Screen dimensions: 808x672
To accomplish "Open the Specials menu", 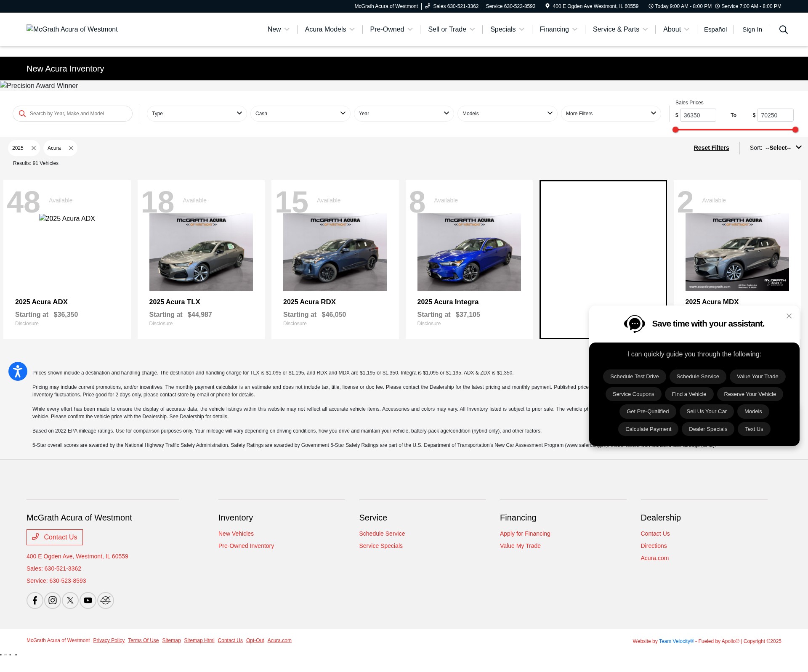I will click(x=507, y=29).
